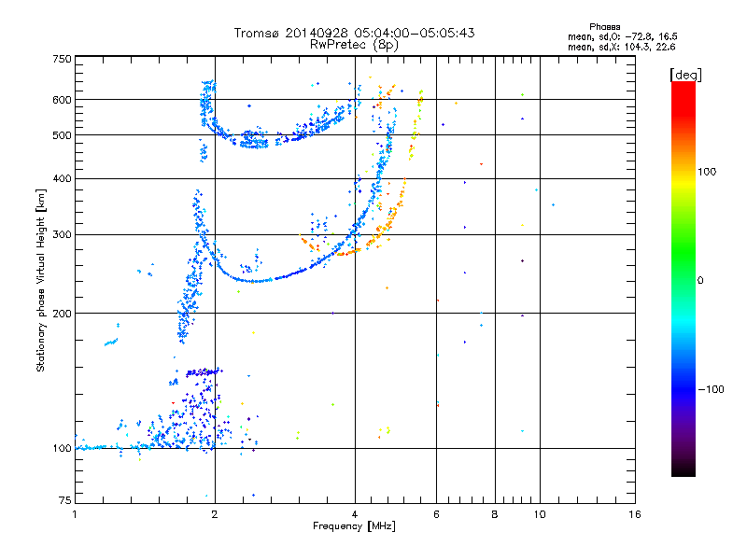The height and width of the screenshot is (560, 747).
Task: Click the y-axis '200' tick label
Action: pyautogui.click(x=62, y=314)
